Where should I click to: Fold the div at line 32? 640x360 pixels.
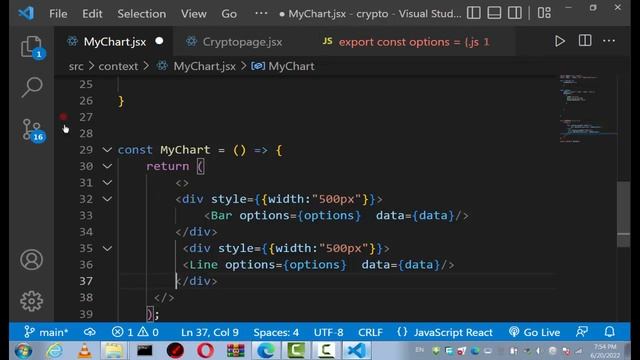[107, 199]
